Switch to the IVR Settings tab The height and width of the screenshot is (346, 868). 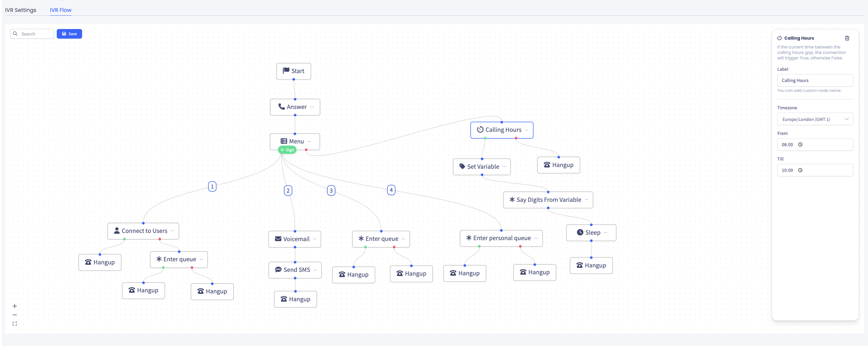pos(21,10)
